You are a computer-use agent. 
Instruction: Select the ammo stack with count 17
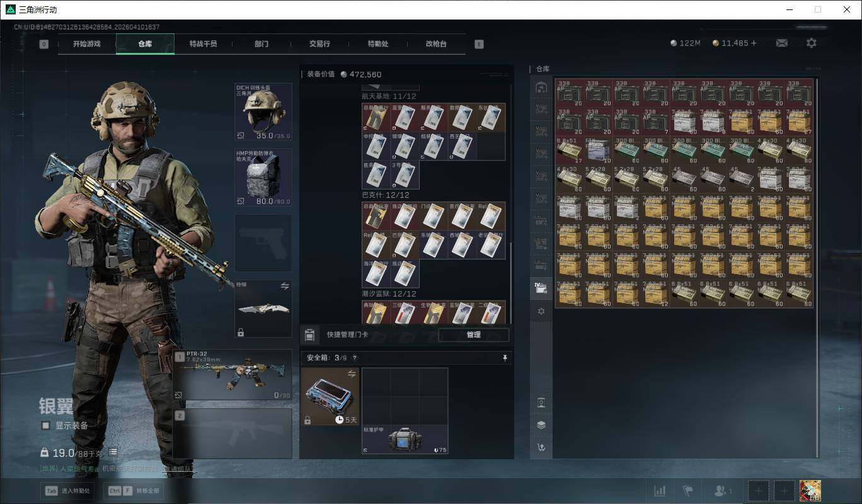(570, 150)
